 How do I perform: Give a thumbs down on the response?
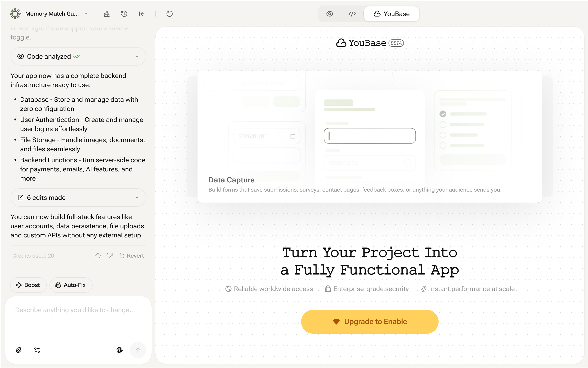pyautogui.click(x=110, y=255)
